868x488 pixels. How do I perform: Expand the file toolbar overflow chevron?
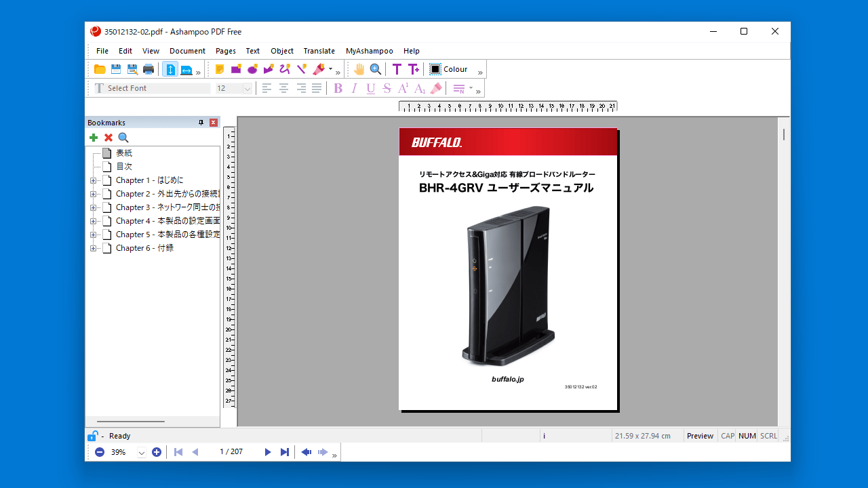pos(199,72)
